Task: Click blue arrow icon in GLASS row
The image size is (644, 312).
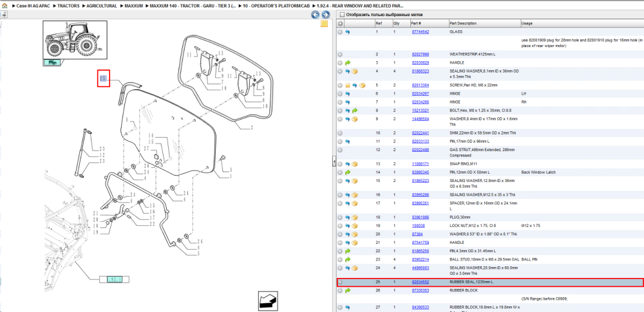Action: (348, 32)
